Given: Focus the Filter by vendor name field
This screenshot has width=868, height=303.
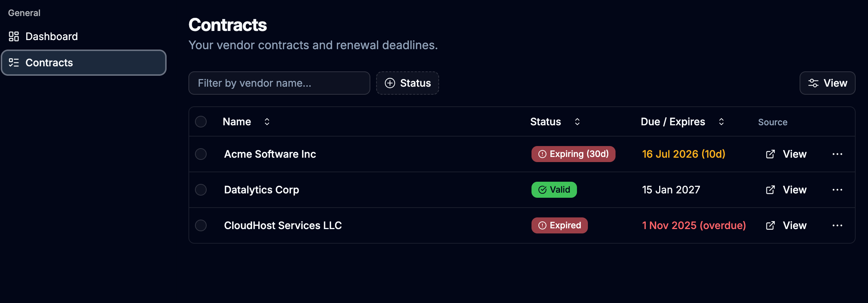Looking at the screenshot, I should tap(279, 83).
